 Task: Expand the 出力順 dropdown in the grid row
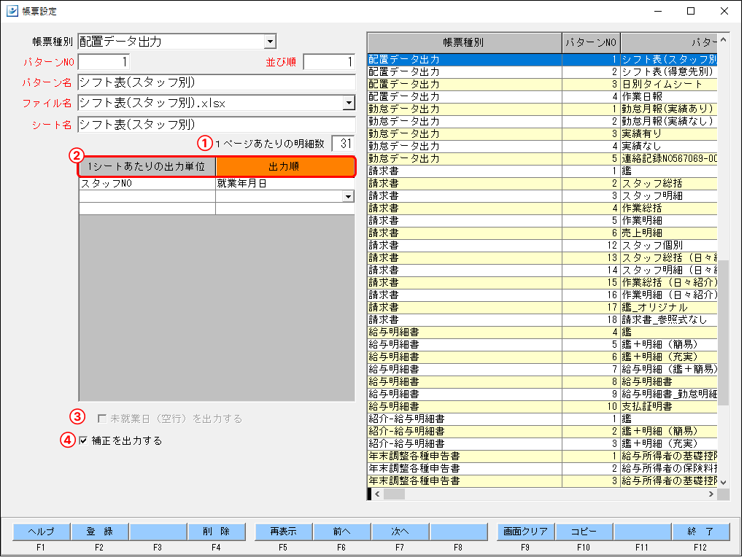(348, 198)
